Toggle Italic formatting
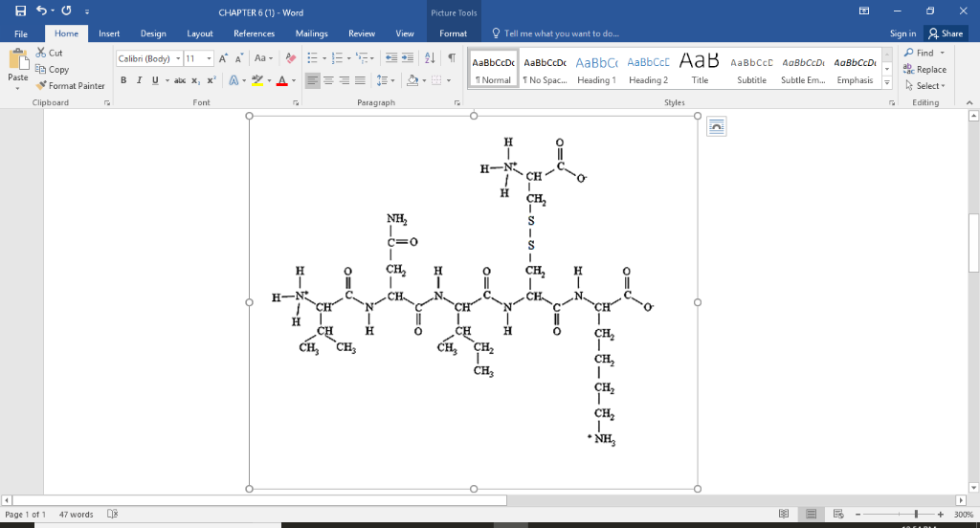Screen dimensions: 980x528 click(139, 80)
